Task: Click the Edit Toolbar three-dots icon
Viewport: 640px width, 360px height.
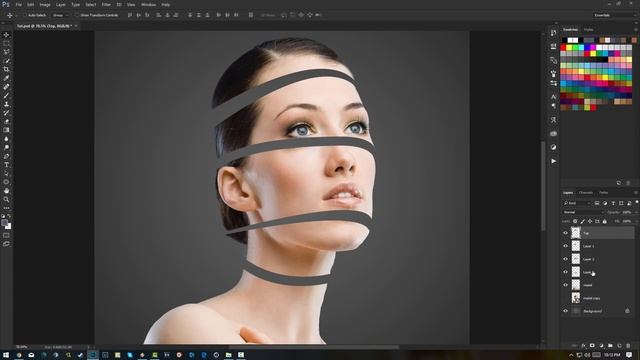Action: tap(6, 208)
